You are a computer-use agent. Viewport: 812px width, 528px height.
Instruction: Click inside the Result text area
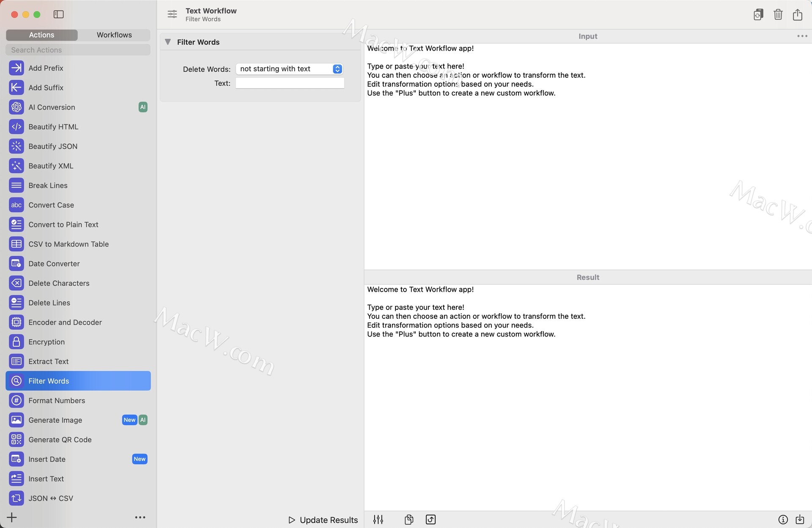[x=588, y=397]
